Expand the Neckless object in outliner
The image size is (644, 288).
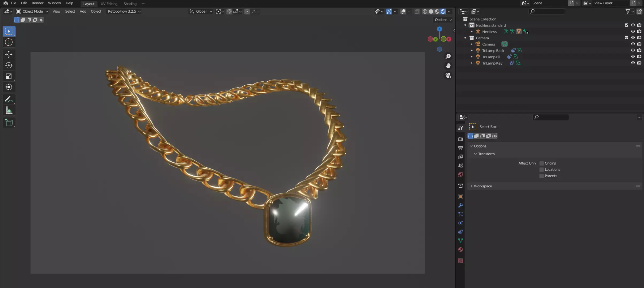tap(471, 32)
